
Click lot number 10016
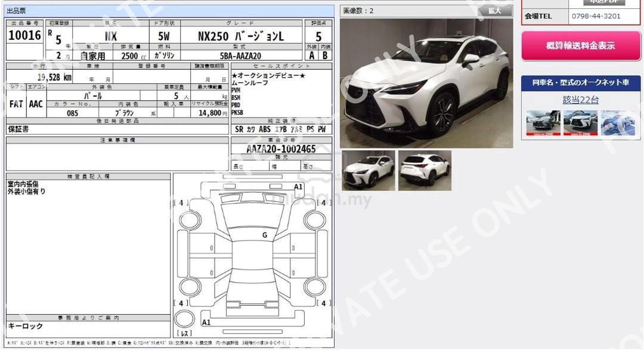tap(24, 36)
